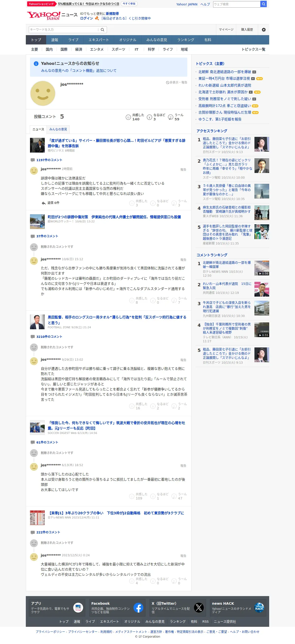Click the large smiley profile avatar
The width and height of the screenshot is (295, 644).
tap(43, 93)
